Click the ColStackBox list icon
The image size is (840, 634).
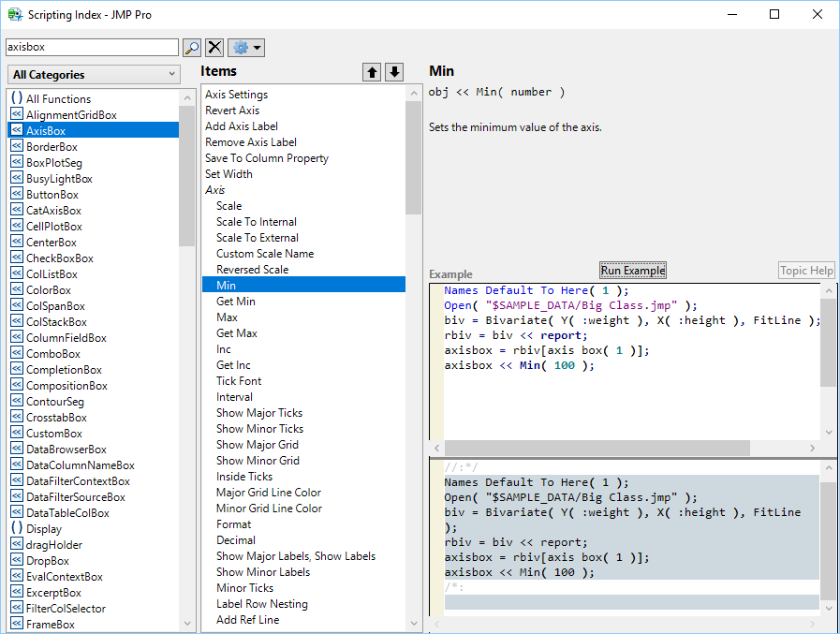pyautogui.click(x=17, y=321)
